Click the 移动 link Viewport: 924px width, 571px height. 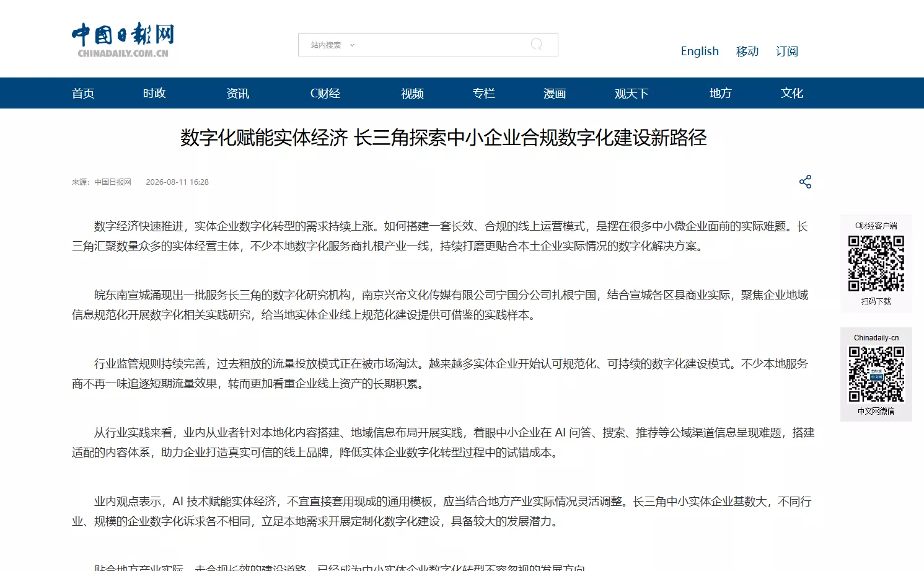pyautogui.click(x=747, y=51)
